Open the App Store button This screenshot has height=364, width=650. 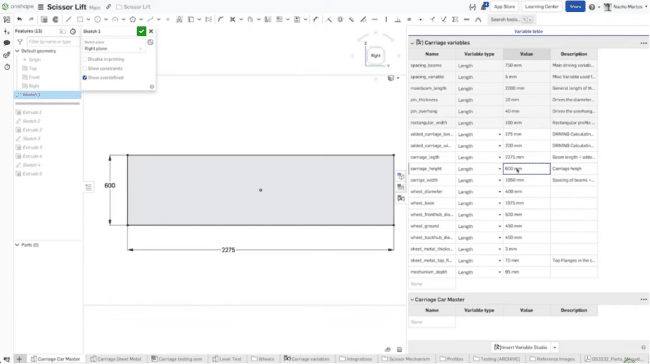pyautogui.click(x=504, y=7)
